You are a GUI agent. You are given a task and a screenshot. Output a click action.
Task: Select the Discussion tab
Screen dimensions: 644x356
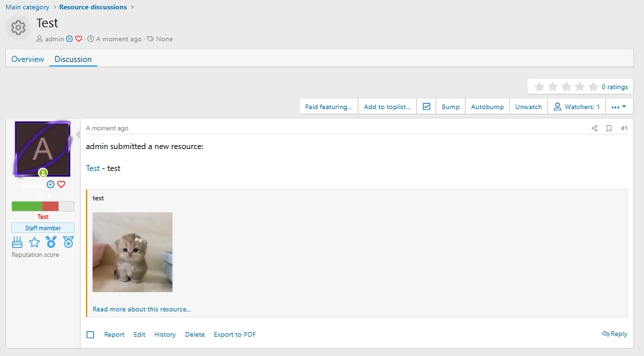point(73,59)
